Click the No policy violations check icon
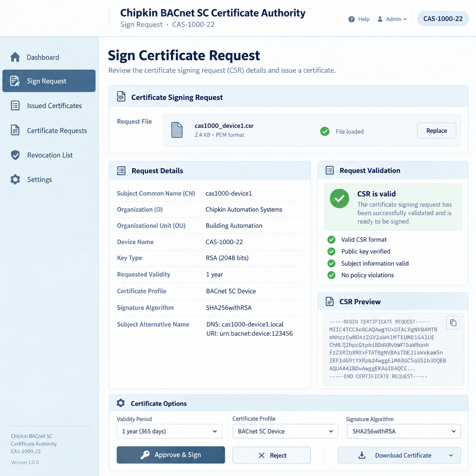 coord(331,275)
